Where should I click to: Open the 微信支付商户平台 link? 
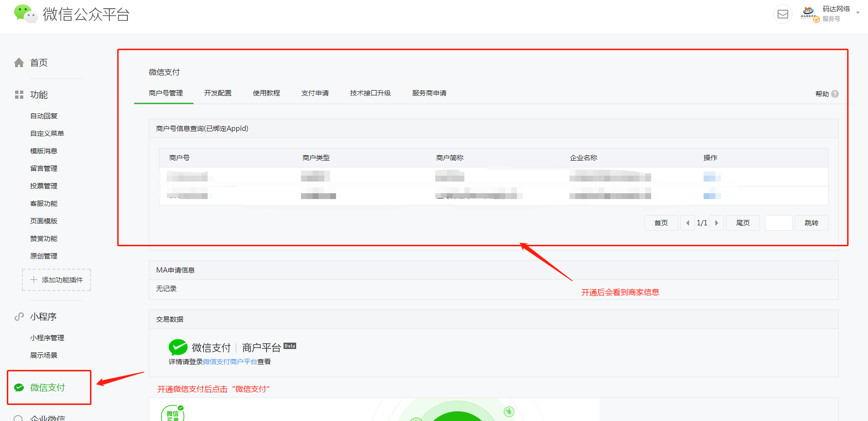point(230,362)
